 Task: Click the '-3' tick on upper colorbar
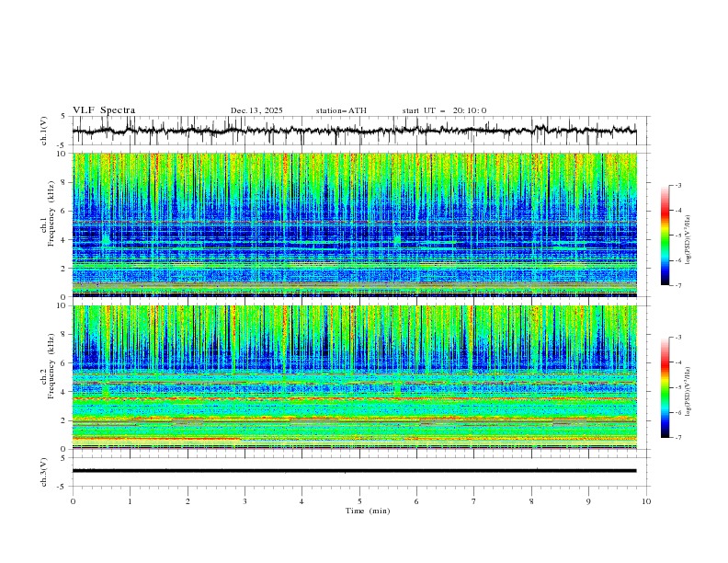pos(677,185)
